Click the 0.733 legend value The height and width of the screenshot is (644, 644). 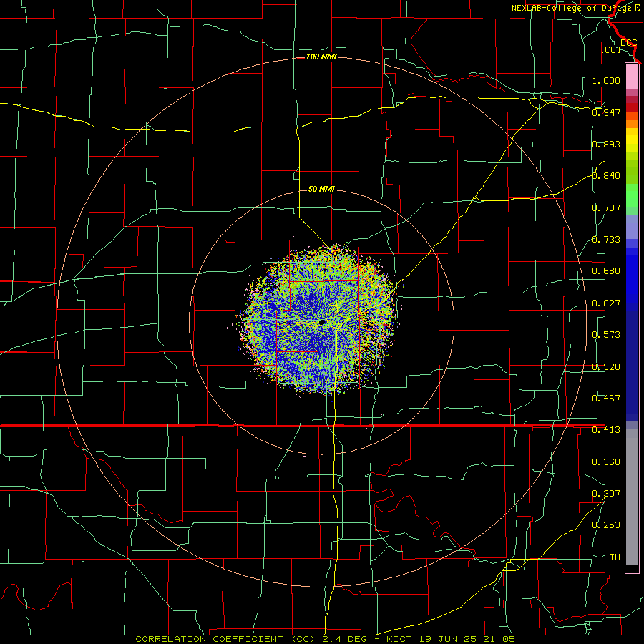[606, 240]
